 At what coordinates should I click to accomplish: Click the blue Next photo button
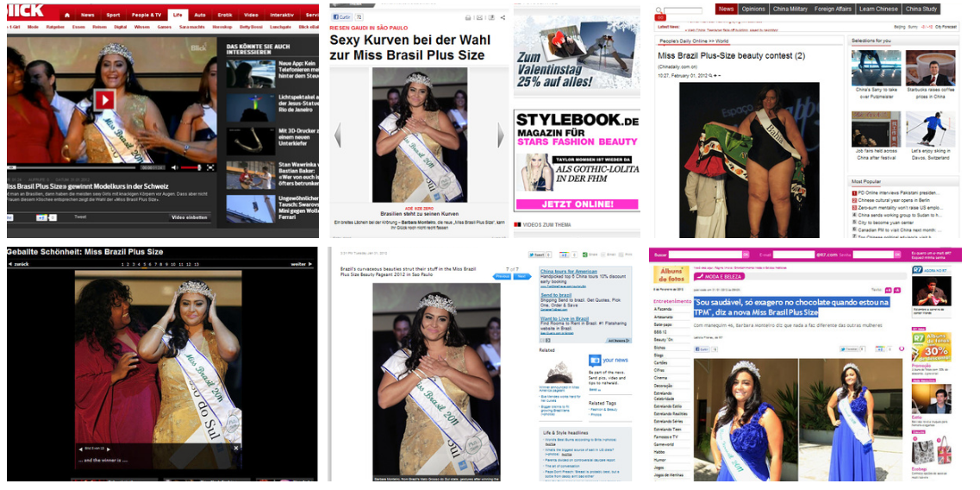(521, 276)
